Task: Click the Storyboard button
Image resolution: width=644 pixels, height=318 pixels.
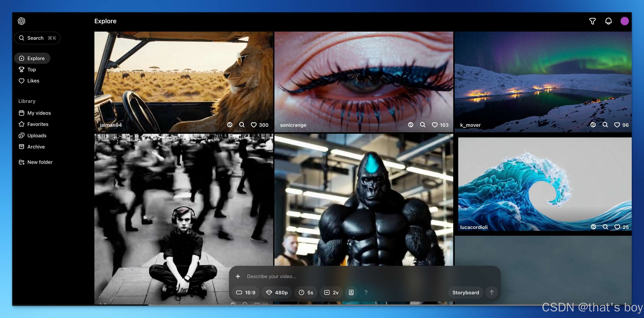Action: pyautogui.click(x=465, y=293)
